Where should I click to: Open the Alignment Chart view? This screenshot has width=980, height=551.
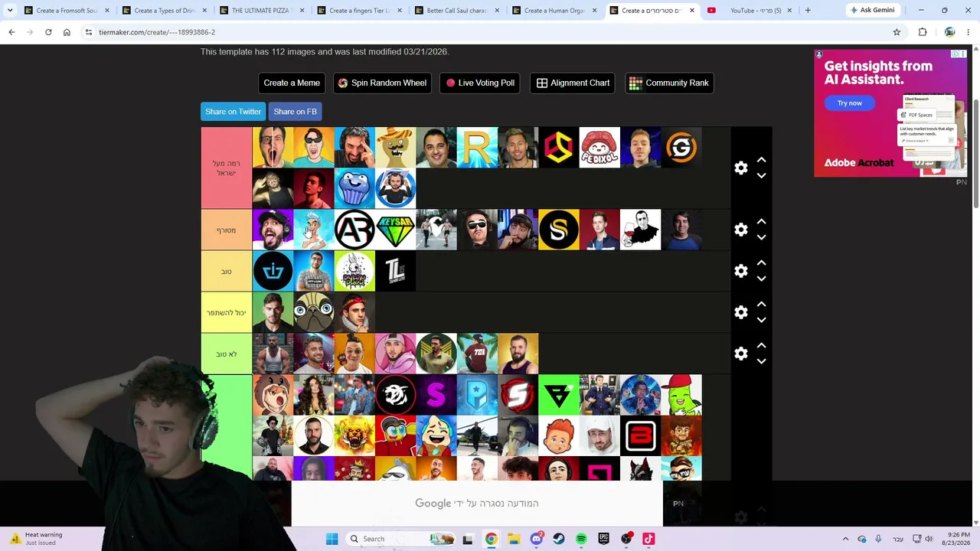[573, 83]
